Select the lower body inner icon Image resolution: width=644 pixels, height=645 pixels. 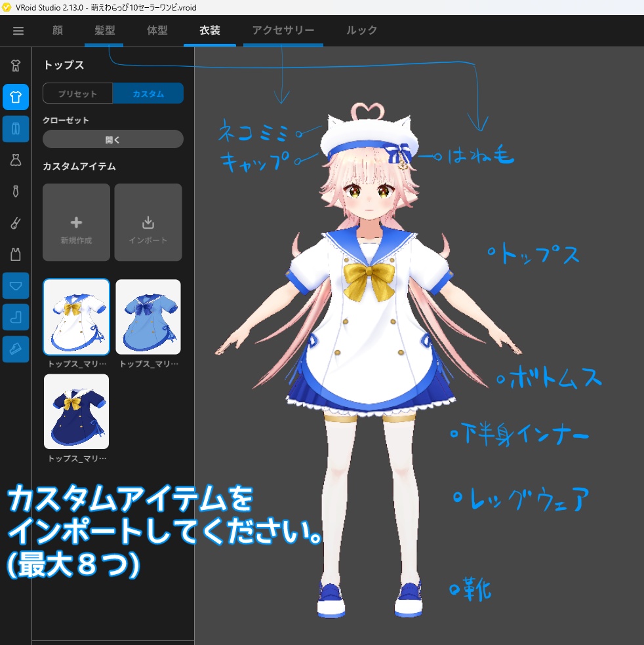(16, 286)
